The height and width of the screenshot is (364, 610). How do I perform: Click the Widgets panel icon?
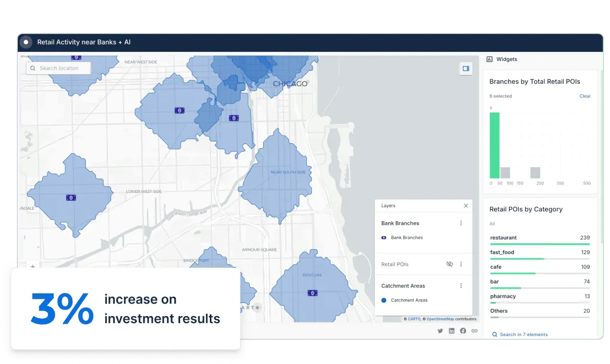(x=490, y=59)
